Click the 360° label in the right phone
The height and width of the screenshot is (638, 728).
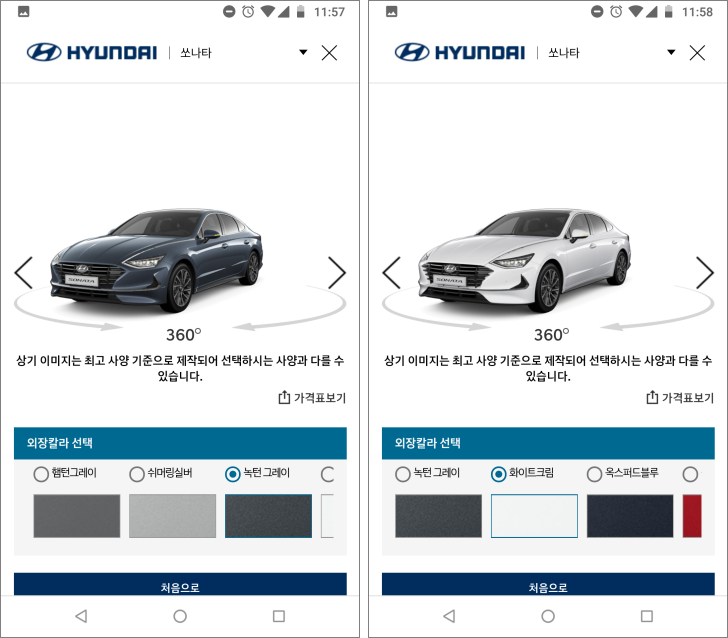pos(551,335)
